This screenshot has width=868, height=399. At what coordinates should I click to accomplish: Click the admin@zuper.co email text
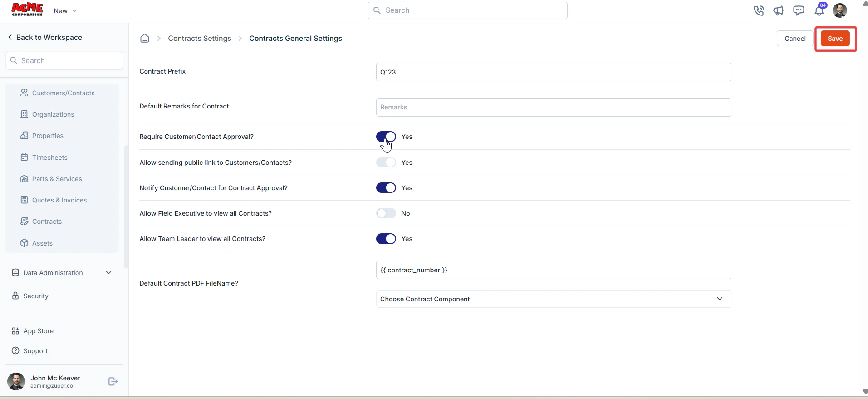pos(52,386)
